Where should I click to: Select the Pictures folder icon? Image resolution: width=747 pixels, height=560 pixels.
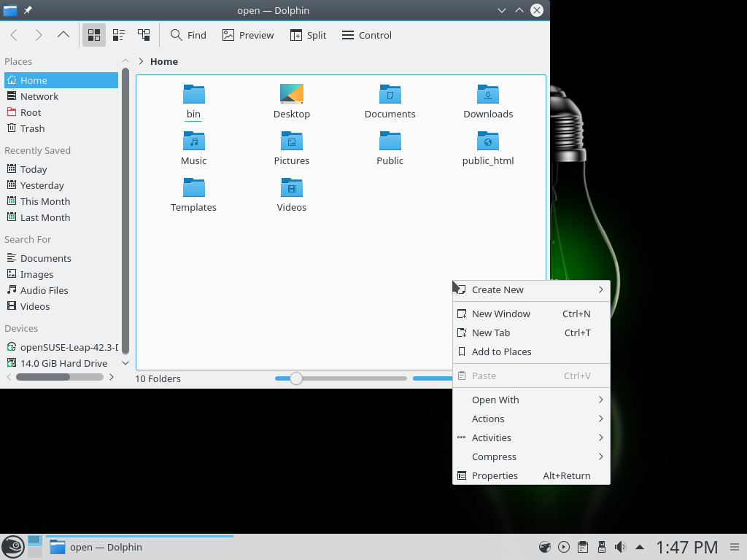tap(292, 141)
